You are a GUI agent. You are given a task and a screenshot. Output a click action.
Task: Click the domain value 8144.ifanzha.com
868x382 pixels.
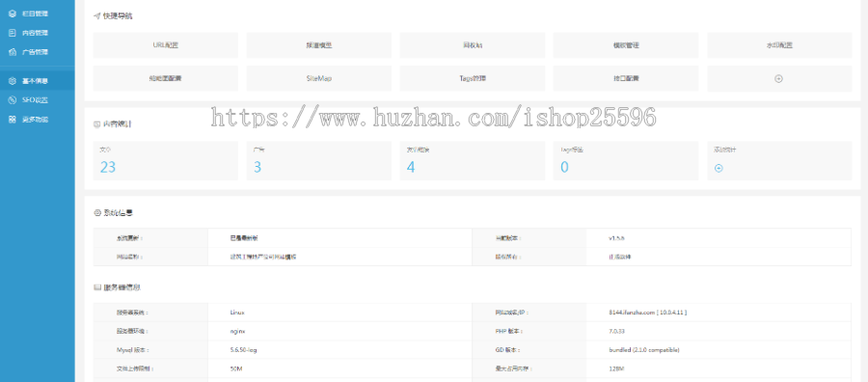[x=632, y=313]
